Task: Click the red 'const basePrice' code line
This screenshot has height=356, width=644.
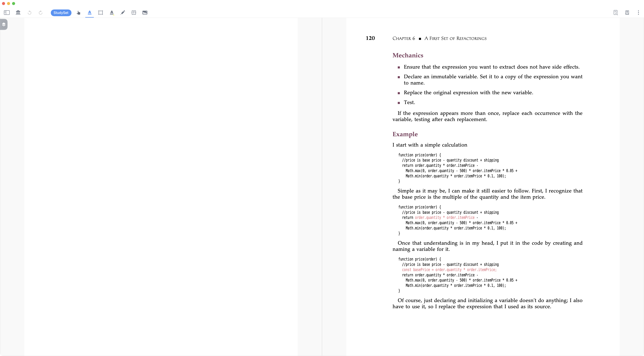Action: 449,270
